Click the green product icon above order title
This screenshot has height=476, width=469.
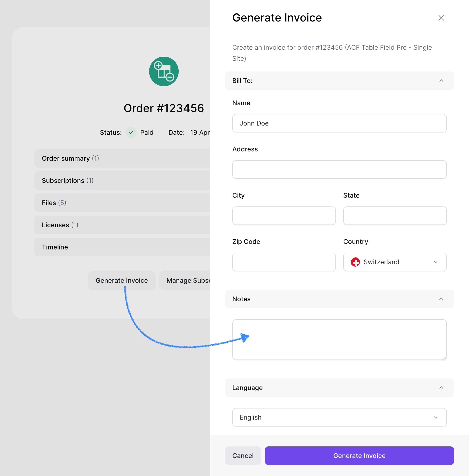(x=164, y=71)
